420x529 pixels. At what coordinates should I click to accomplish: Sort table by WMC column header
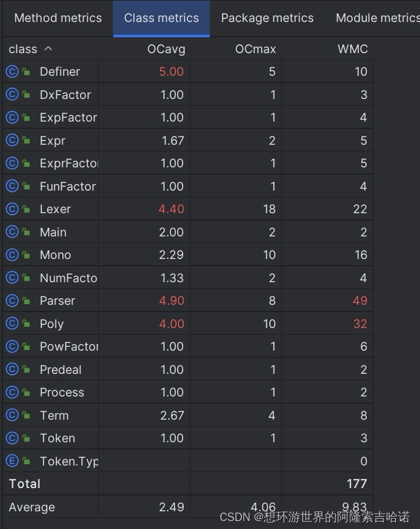point(353,49)
